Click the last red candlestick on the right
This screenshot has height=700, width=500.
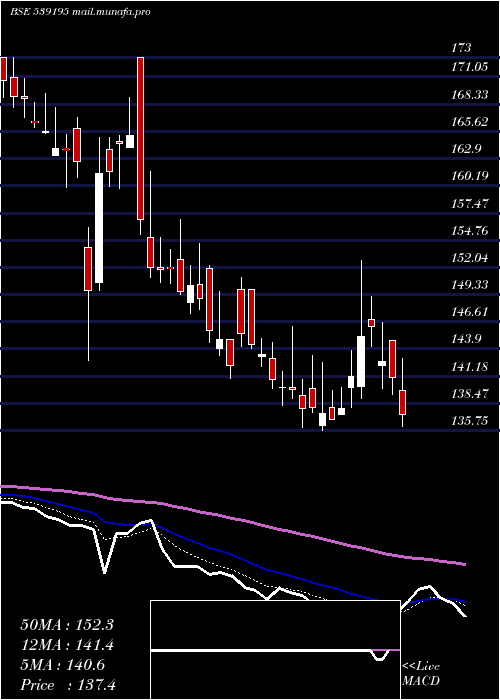click(403, 402)
